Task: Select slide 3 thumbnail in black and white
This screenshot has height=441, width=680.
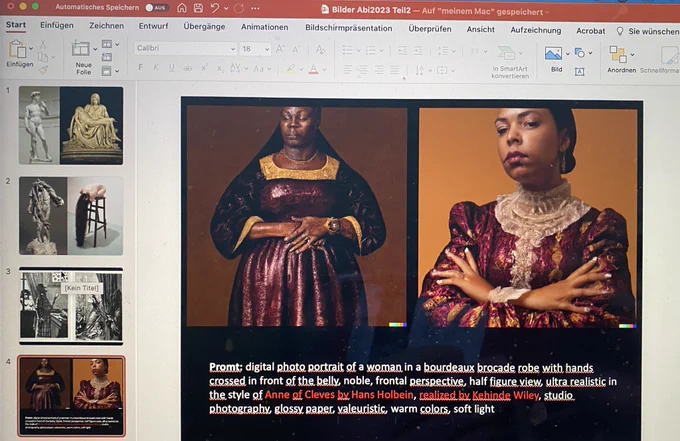Action: pos(71,306)
